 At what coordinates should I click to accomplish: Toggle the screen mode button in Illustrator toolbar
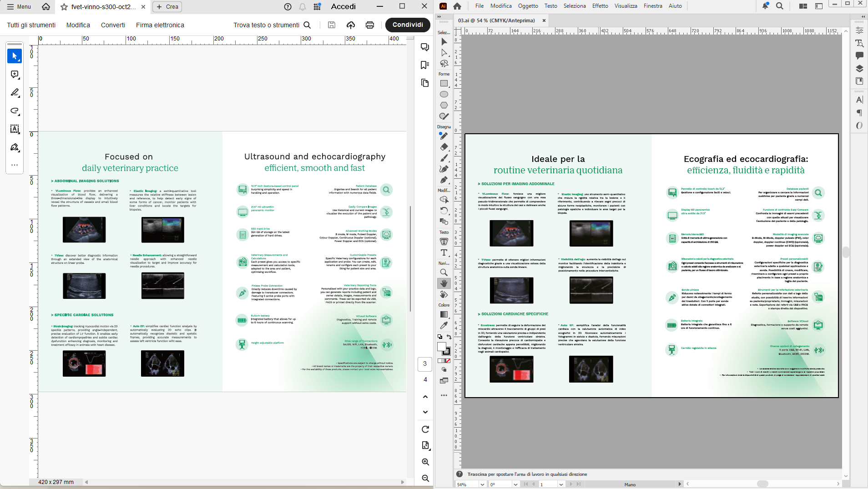click(x=444, y=381)
